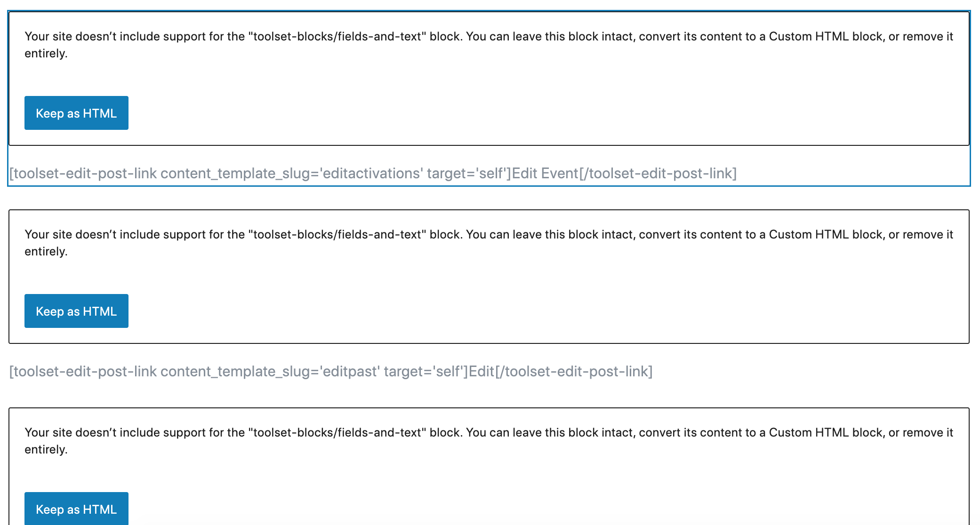Click the word 'entirely.' in the first warning
980x525 pixels.
point(46,54)
